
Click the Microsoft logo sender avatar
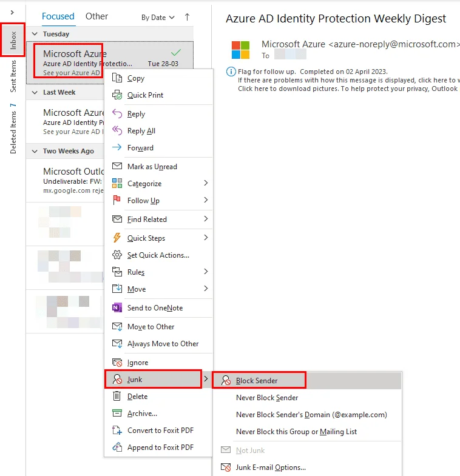point(241,50)
